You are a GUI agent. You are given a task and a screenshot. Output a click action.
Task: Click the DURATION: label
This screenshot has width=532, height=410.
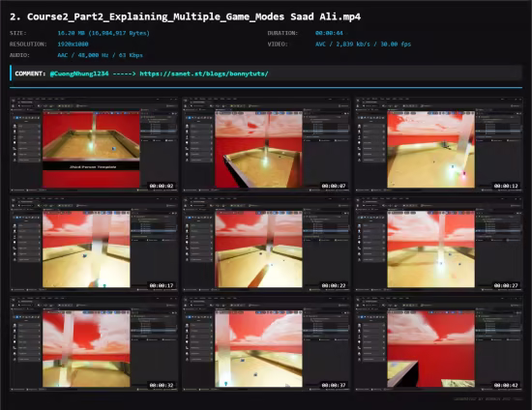[282, 33]
